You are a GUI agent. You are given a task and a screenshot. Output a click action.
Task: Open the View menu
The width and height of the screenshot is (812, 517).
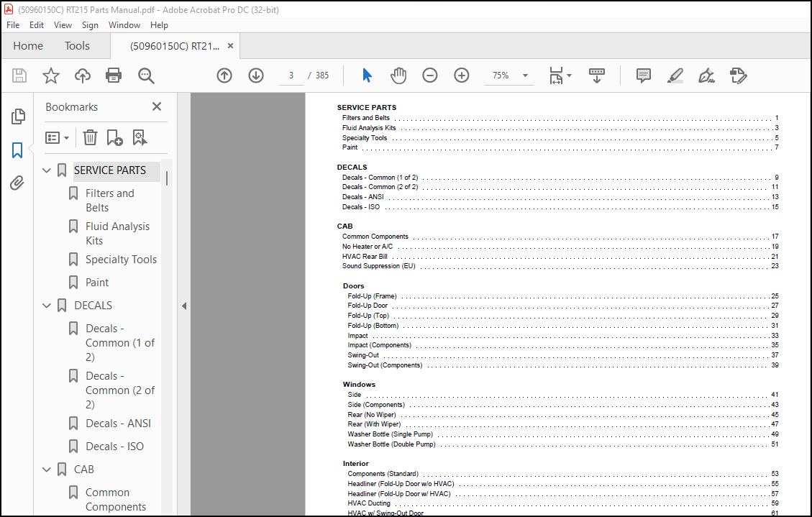pos(63,25)
